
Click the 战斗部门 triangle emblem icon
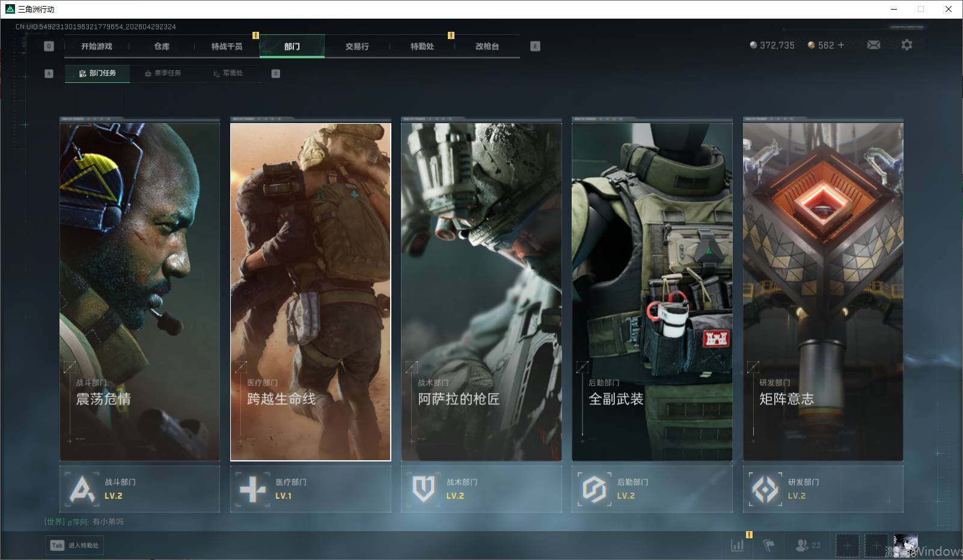82,489
